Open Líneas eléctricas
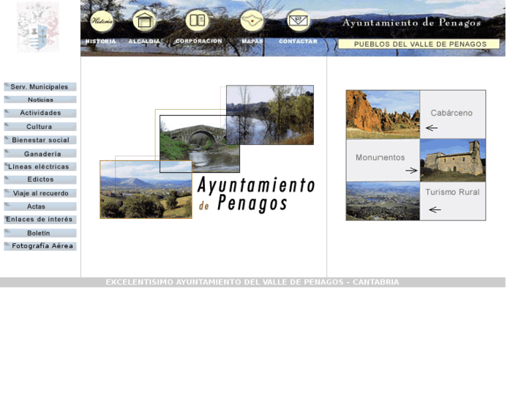The image size is (532, 399). (x=40, y=167)
